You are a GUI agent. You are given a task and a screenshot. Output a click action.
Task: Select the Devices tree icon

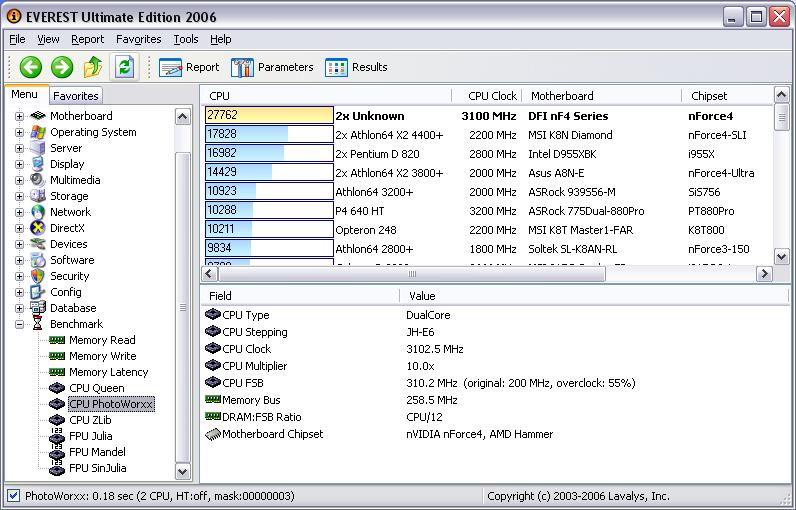tap(38, 244)
